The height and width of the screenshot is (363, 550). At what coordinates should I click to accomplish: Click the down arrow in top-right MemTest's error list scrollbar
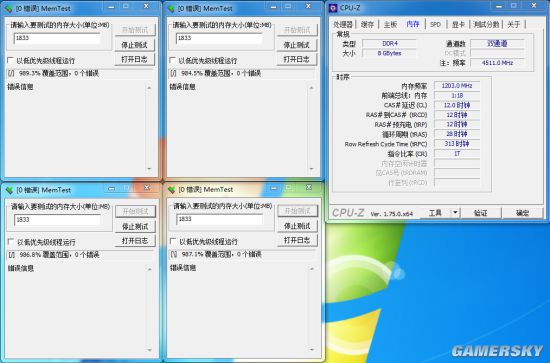coord(311,169)
